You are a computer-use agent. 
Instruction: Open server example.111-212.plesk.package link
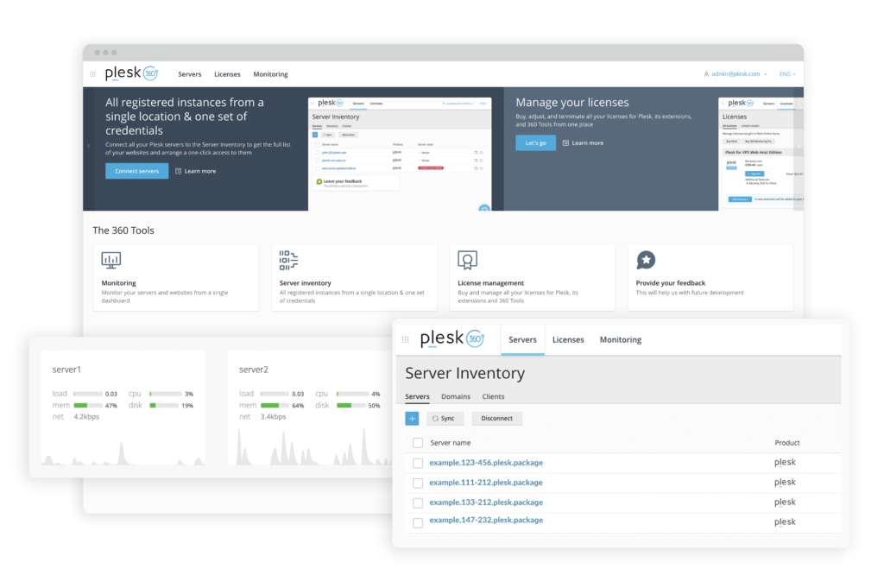point(486,482)
